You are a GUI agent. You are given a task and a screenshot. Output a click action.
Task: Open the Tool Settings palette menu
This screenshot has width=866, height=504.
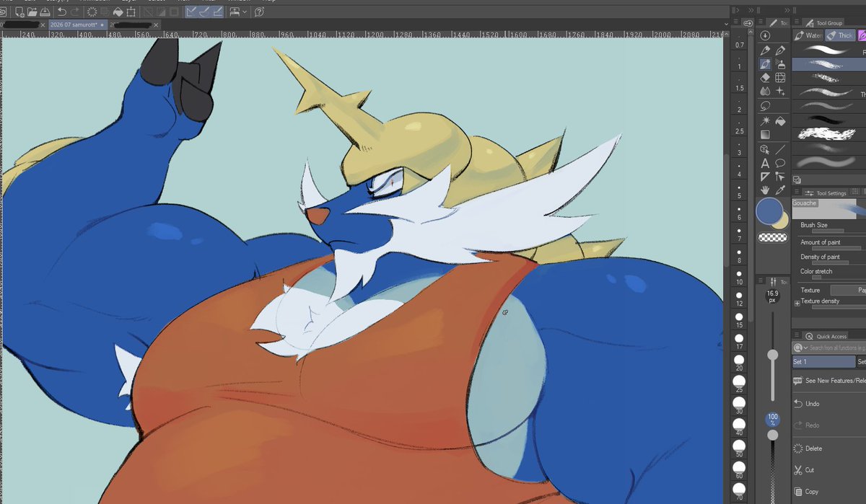797,193
